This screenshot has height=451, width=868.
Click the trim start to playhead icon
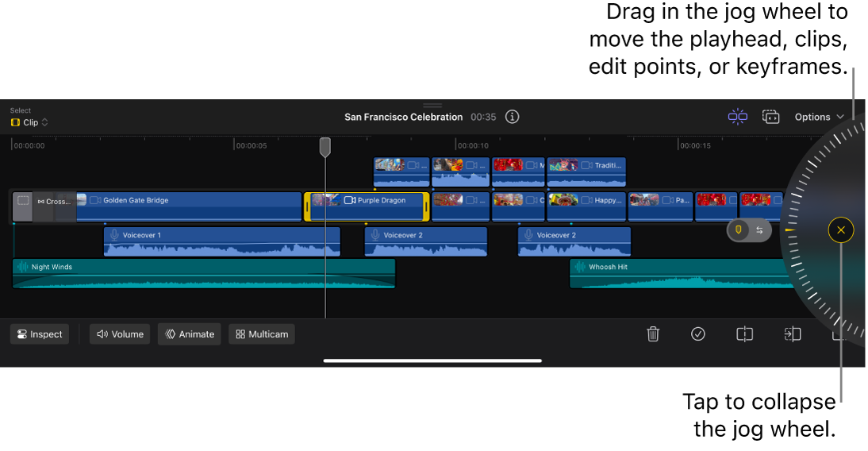[792, 334]
